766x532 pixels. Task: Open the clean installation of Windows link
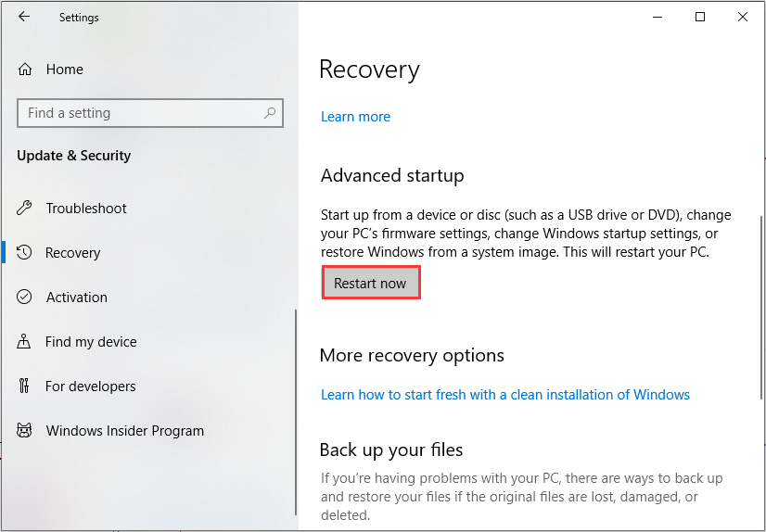[x=505, y=395]
